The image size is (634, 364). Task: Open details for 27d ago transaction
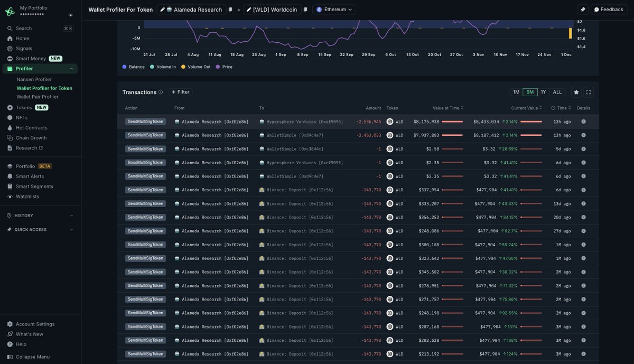(x=583, y=231)
